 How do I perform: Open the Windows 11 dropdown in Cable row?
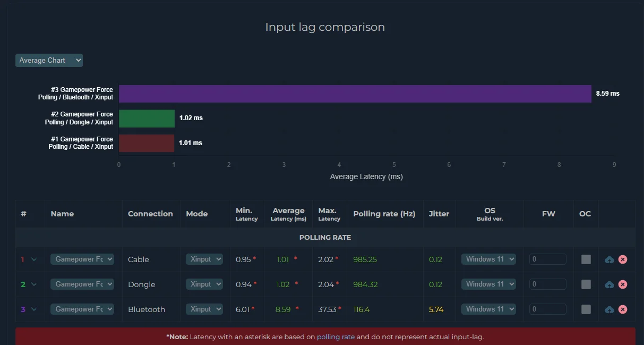488,259
